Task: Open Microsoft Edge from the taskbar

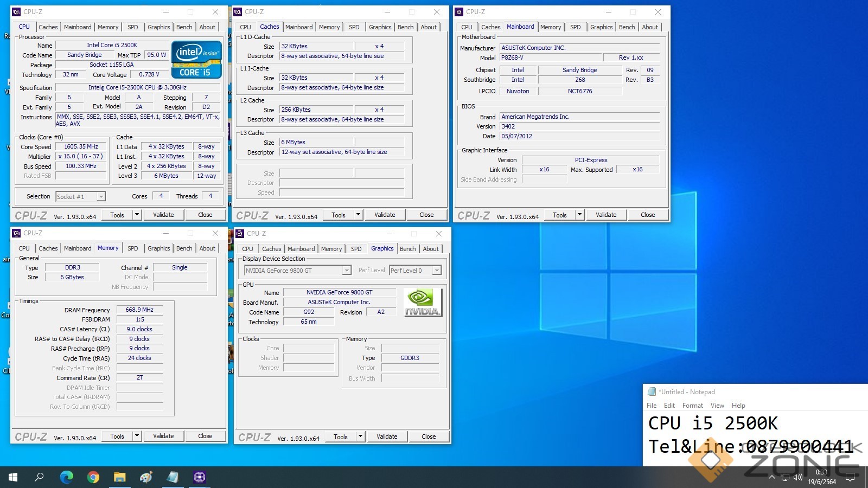Action: coord(67,477)
